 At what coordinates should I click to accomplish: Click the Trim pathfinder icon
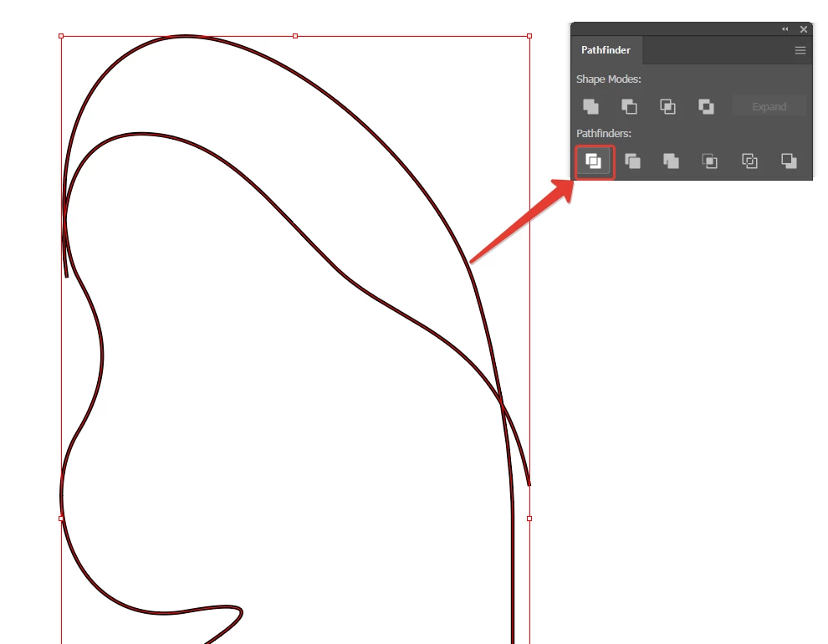coord(632,161)
